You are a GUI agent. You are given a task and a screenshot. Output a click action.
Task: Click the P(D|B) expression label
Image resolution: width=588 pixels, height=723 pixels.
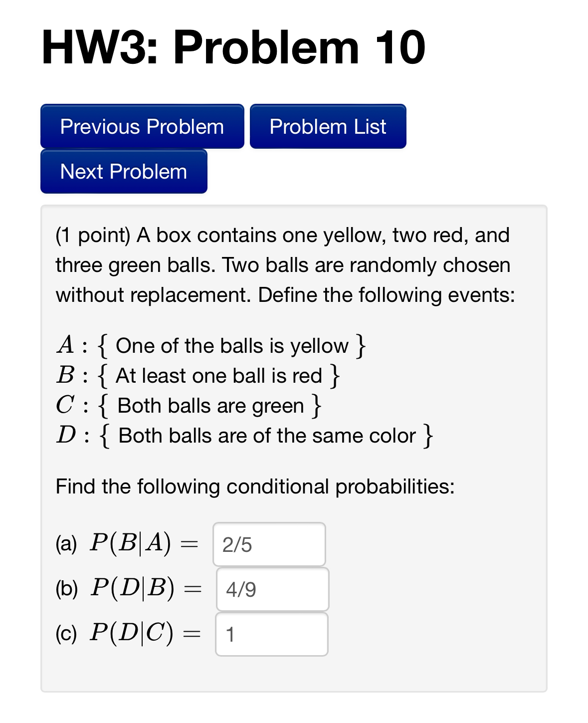(132, 589)
